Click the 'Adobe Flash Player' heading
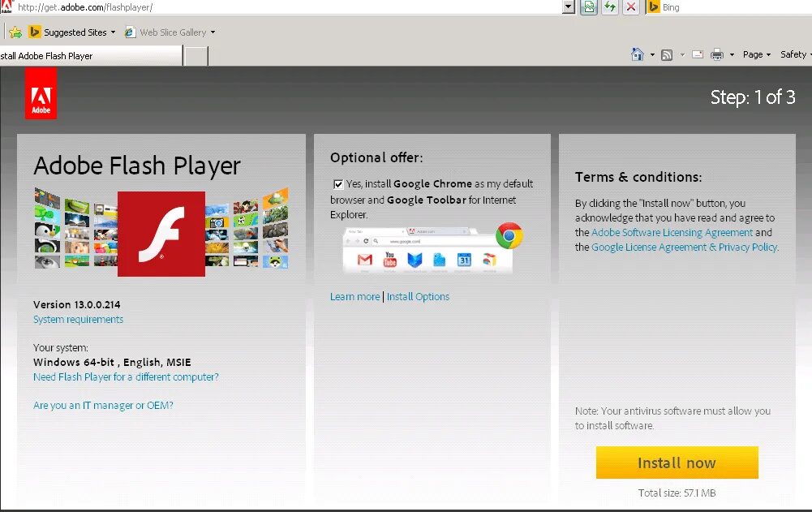 pos(137,166)
